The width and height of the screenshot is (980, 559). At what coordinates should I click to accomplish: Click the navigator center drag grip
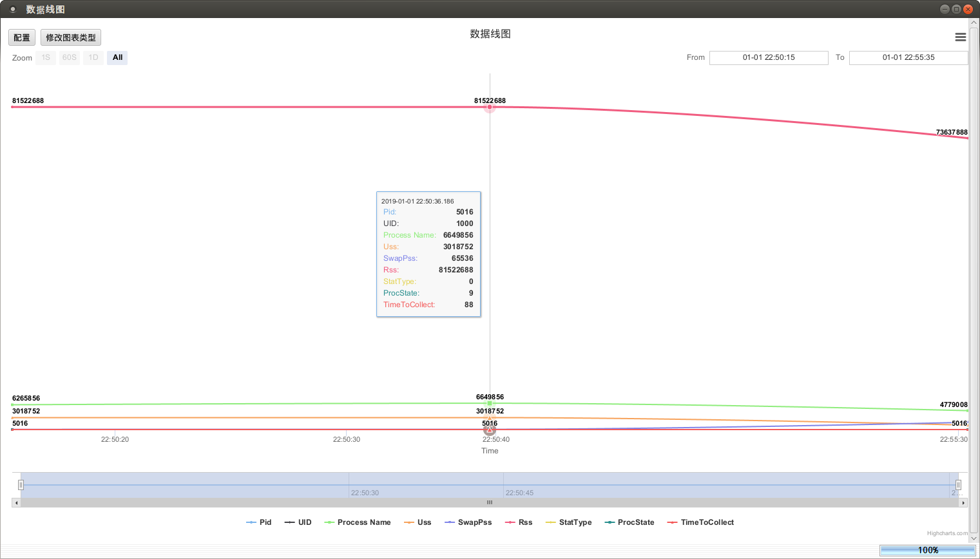(x=489, y=502)
